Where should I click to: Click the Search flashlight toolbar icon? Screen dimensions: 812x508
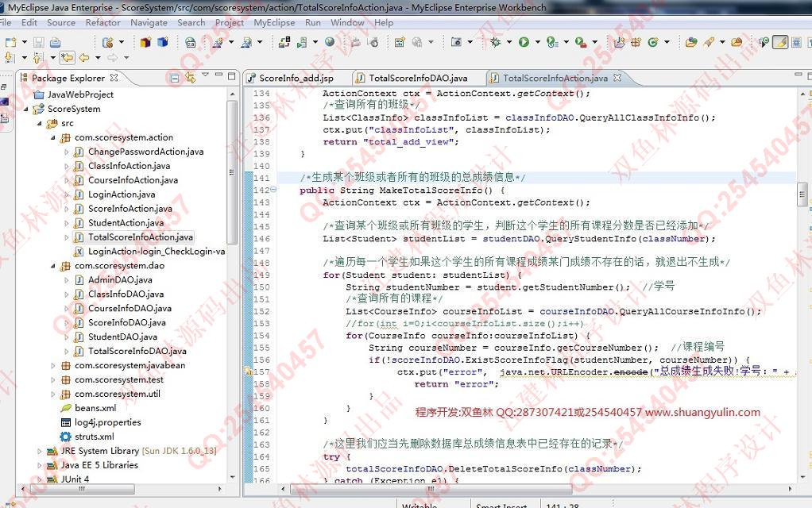tap(709, 42)
